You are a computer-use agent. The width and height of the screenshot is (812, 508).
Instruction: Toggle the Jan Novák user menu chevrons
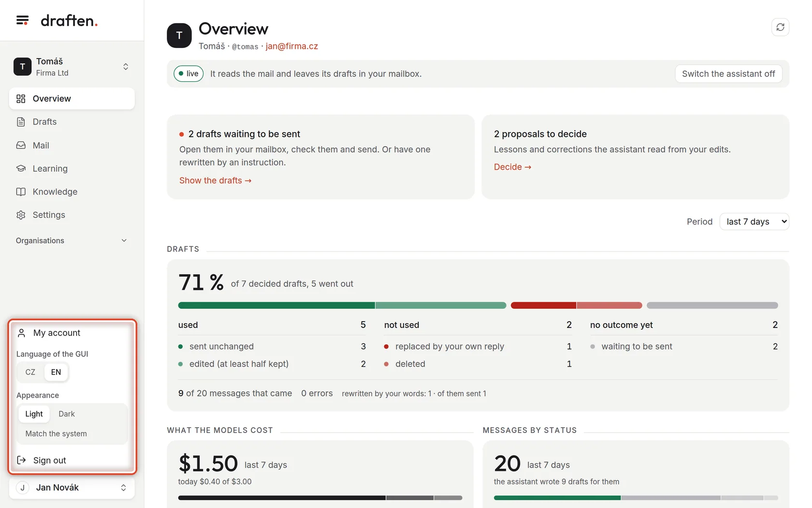pyautogui.click(x=123, y=488)
